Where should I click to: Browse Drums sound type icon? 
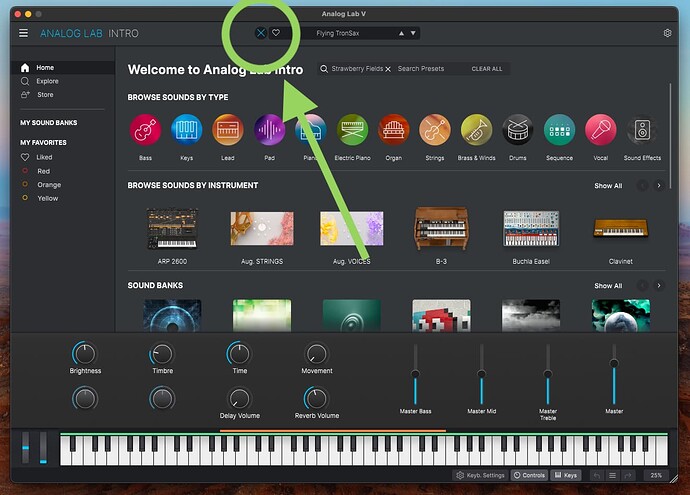pos(518,130)
